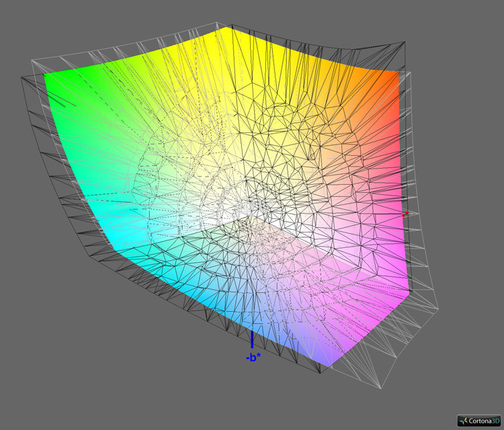This screenshot has height=430, width=504.
Task: Click the blue -b* axis label
Action: pos(253,357)
